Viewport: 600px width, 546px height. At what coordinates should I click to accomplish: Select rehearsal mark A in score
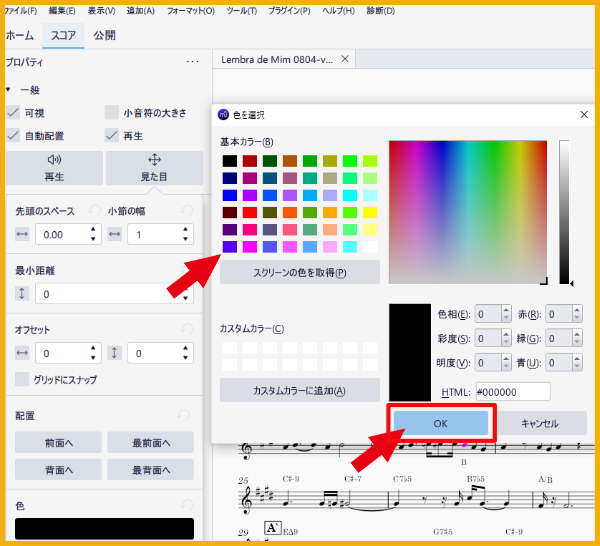click(272, 528)
